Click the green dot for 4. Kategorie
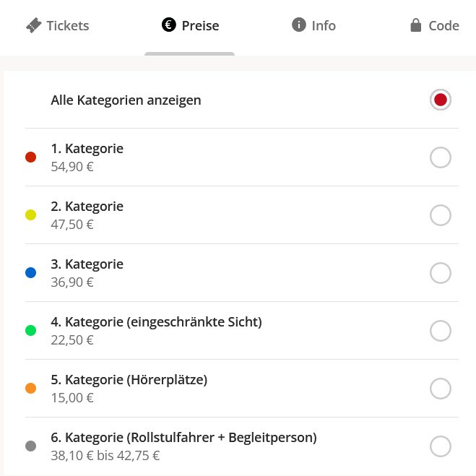The height and width of the screenshot is (476, 476). coord(30,331)
